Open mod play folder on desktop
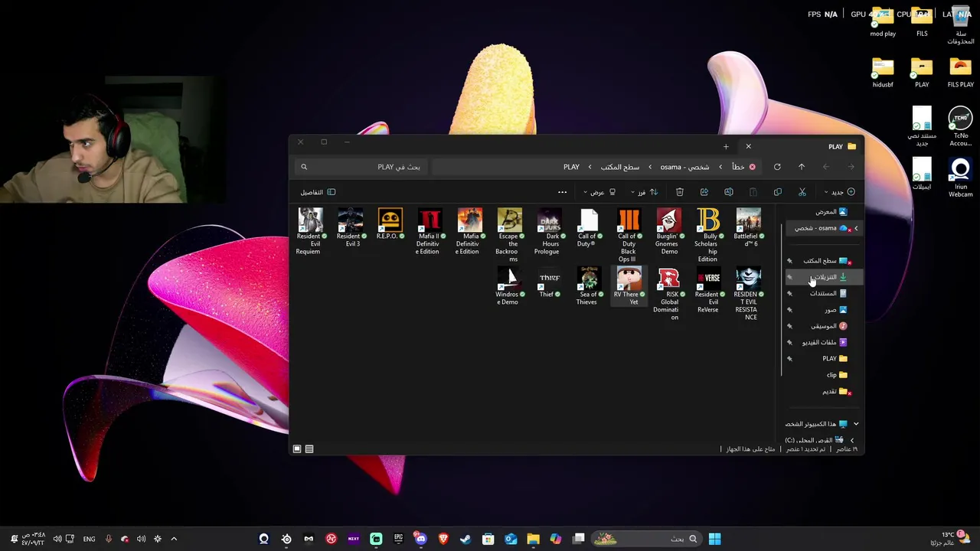Screen dimensions: 980x551 pos(883,22)
